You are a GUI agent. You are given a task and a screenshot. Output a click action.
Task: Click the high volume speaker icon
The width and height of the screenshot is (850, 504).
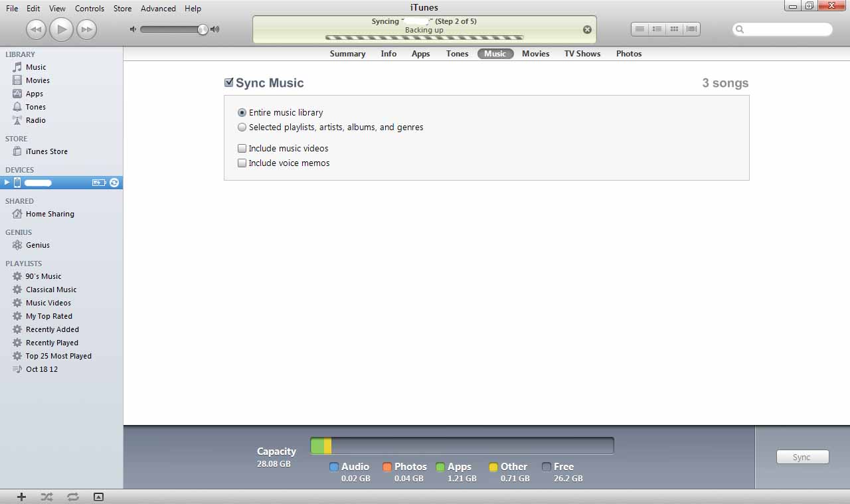(214, 29)
